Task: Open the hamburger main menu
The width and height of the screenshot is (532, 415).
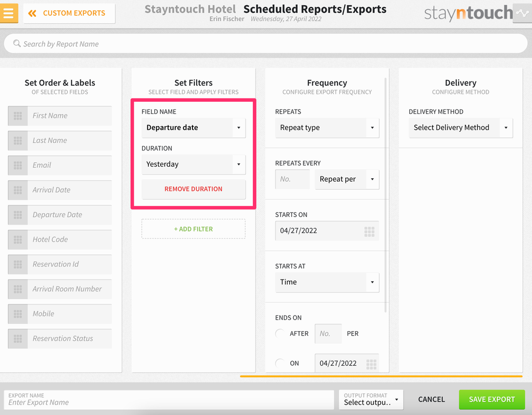Action: [9, 13]
